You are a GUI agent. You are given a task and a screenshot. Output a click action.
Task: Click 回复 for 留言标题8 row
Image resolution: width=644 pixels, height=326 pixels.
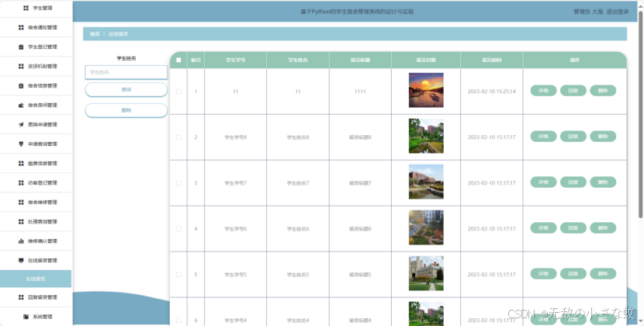573,136
